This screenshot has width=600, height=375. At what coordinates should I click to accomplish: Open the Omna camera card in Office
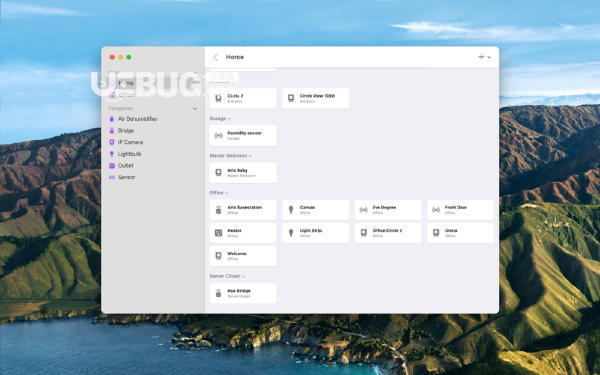pyautogui.click(x=460, y=233)
